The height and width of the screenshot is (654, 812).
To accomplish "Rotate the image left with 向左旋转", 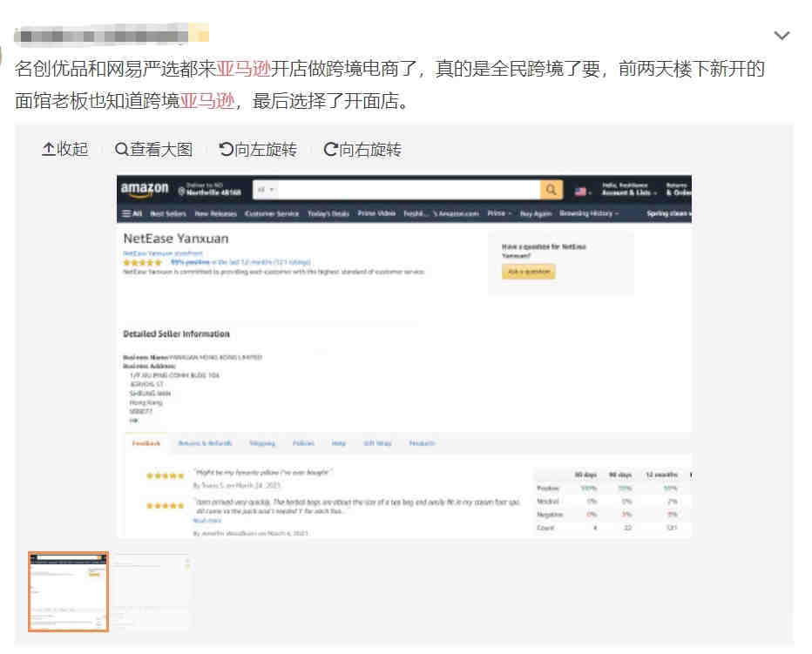I will [x=258, y=150].
